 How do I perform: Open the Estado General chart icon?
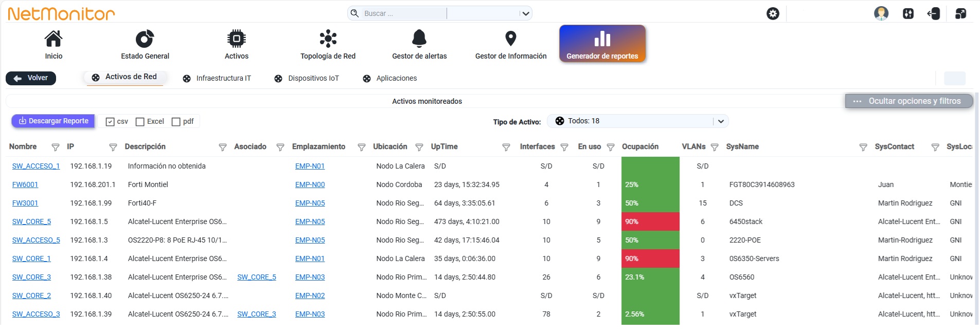coord(145,39)
